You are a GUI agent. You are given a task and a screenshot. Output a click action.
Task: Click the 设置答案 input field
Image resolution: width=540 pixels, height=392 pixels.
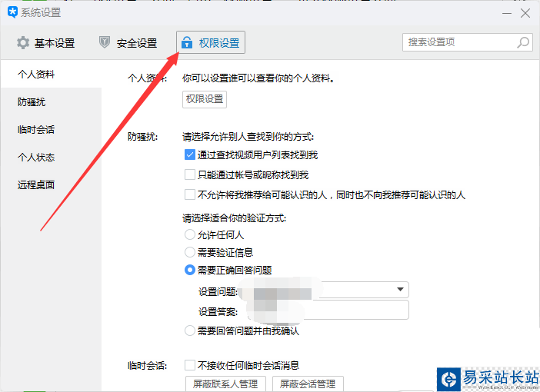[x=328, y=310]
